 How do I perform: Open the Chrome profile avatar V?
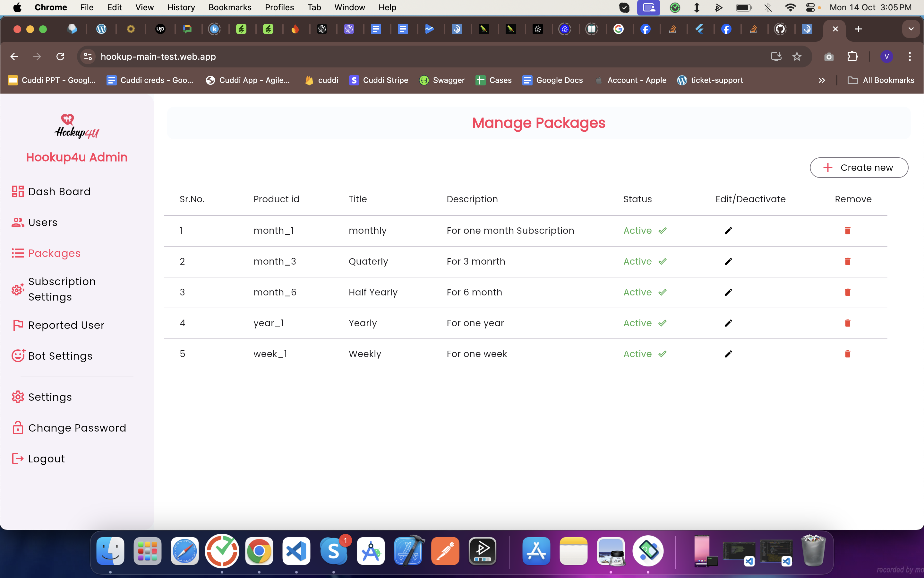[886, 57]
